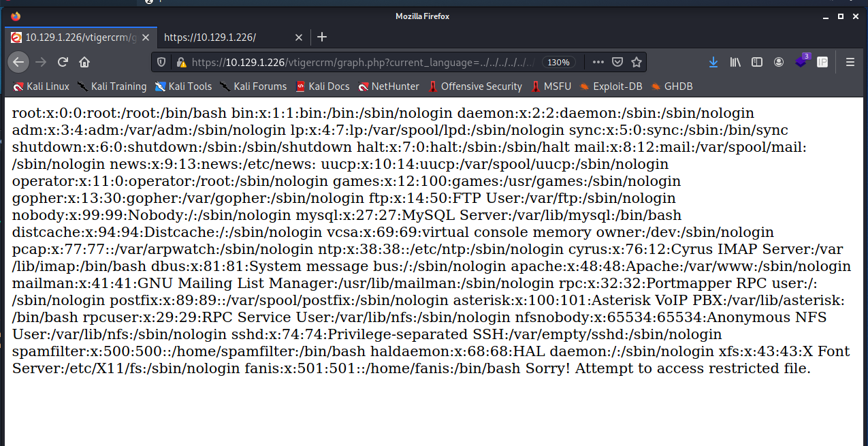Toggle the sidebar view icon
The height and width of the screenshot is (446, 868).
756,62
